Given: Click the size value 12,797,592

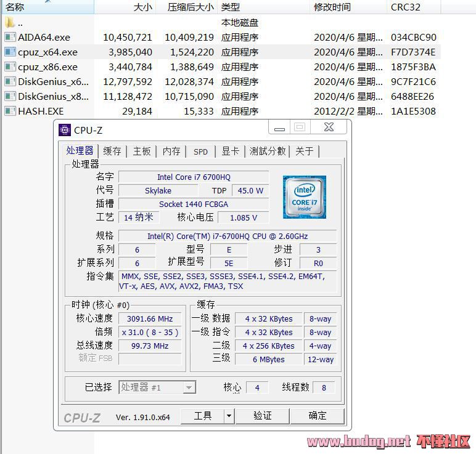Looking at the screenshot, I should 128,81.
